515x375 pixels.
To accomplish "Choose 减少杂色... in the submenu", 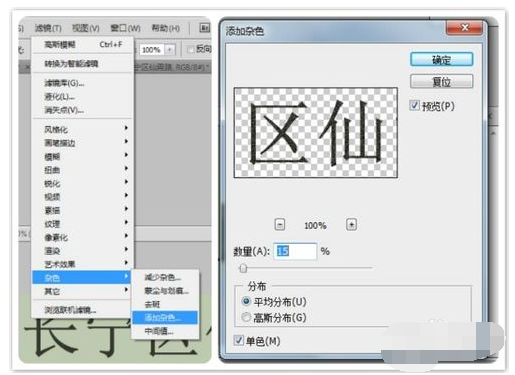I will tap(165, 277).
